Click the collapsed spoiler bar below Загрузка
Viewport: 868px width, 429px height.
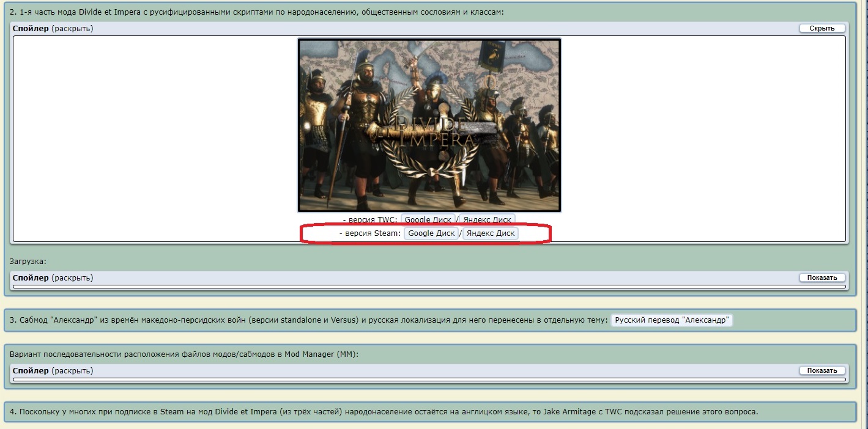tap(429, 286)
